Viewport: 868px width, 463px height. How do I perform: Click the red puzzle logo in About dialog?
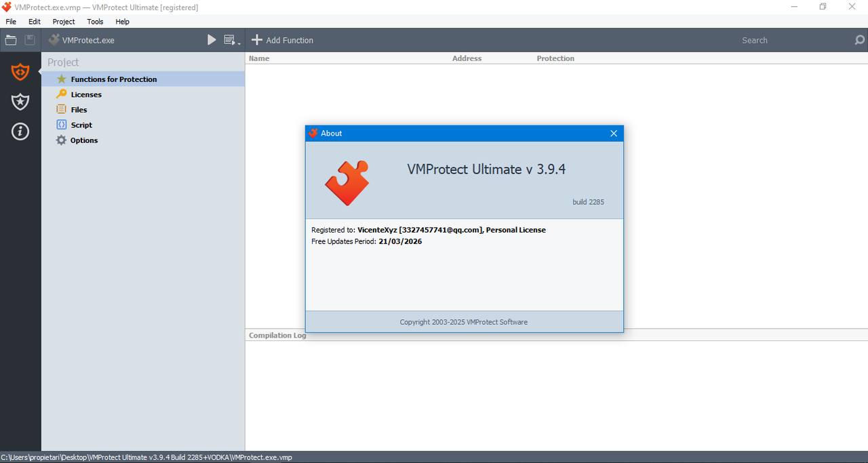(x=347, y=183)
